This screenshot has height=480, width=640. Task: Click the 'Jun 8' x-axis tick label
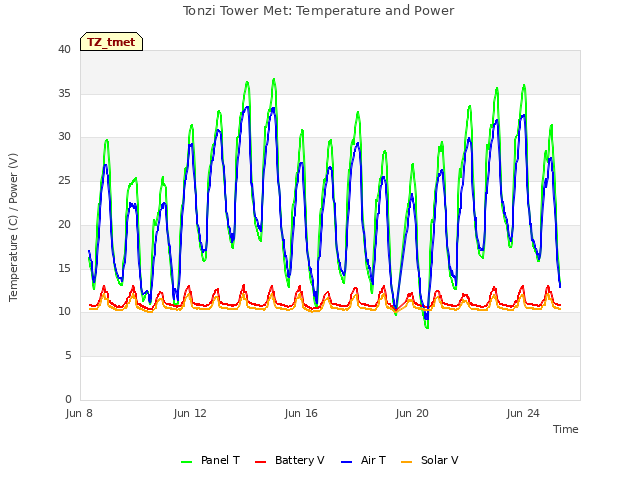[79, 413]
